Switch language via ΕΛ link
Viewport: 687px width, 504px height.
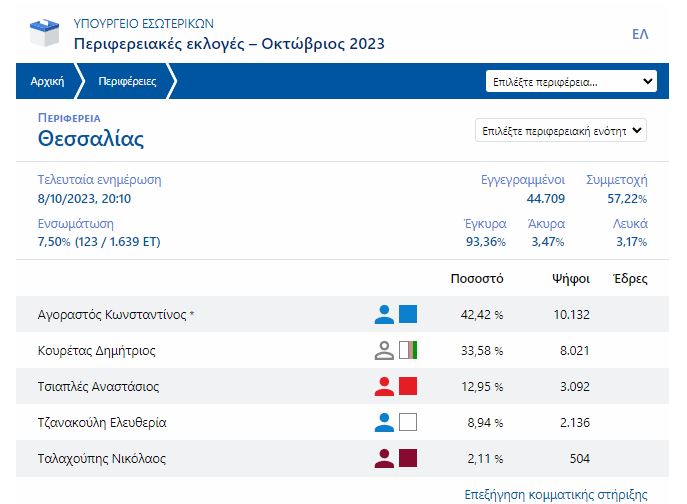[x=640, y=34]
